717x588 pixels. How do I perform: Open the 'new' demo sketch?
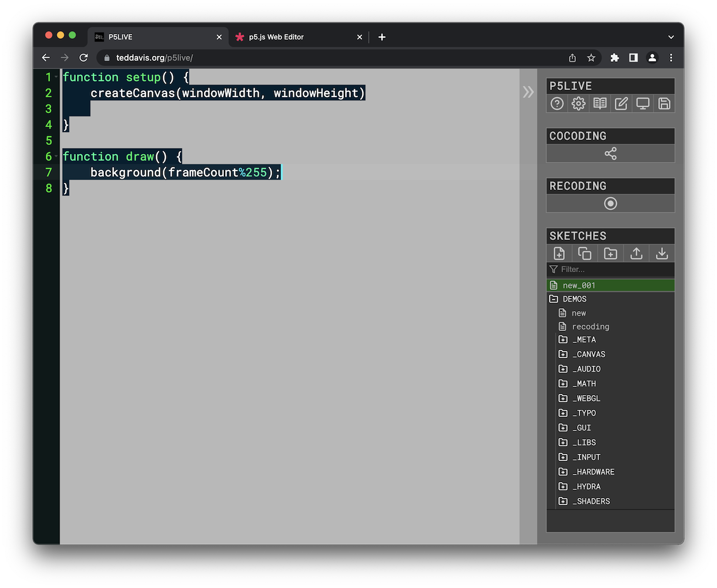pyautogui.click(x=579, y=313)
